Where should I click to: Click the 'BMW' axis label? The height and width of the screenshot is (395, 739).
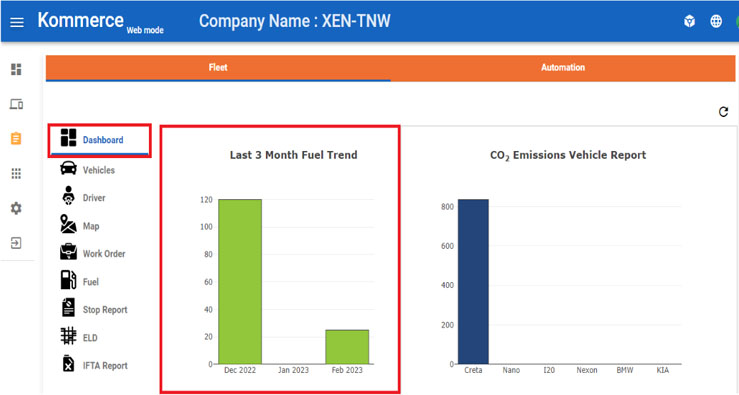[625, 370]
